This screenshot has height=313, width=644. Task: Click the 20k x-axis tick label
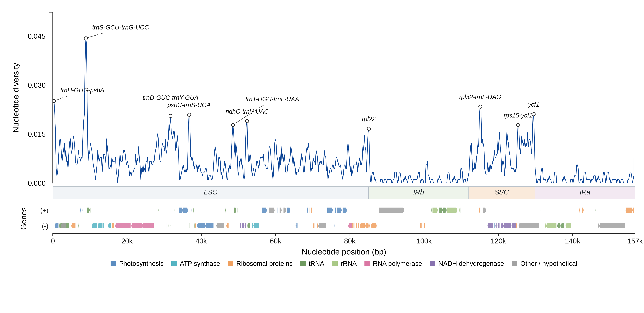pos(127,241)
